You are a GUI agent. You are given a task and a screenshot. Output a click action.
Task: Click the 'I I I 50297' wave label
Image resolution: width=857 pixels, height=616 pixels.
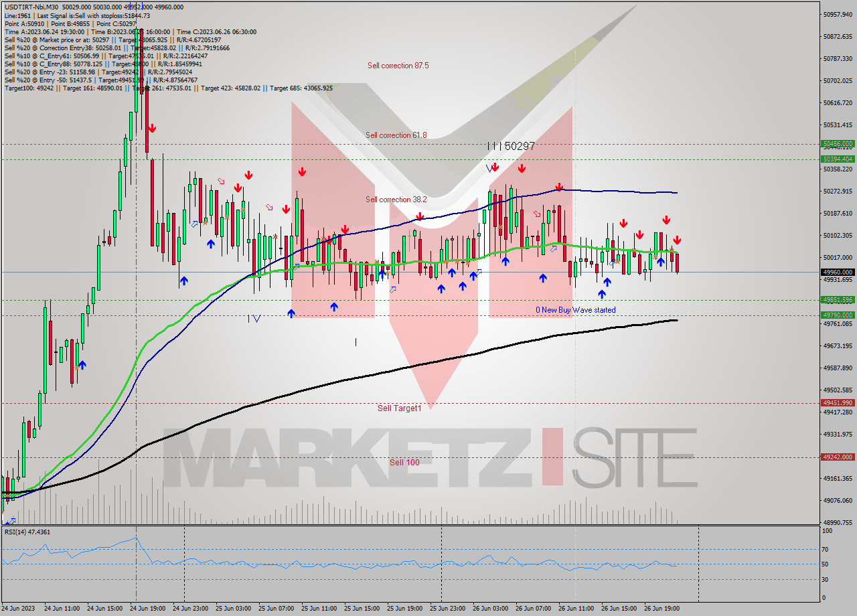tap(511, 145)
